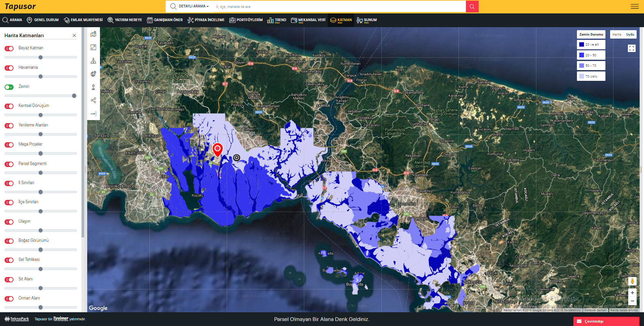
Task: Open the TREND pro section
Action: click(x=277, y=20)
